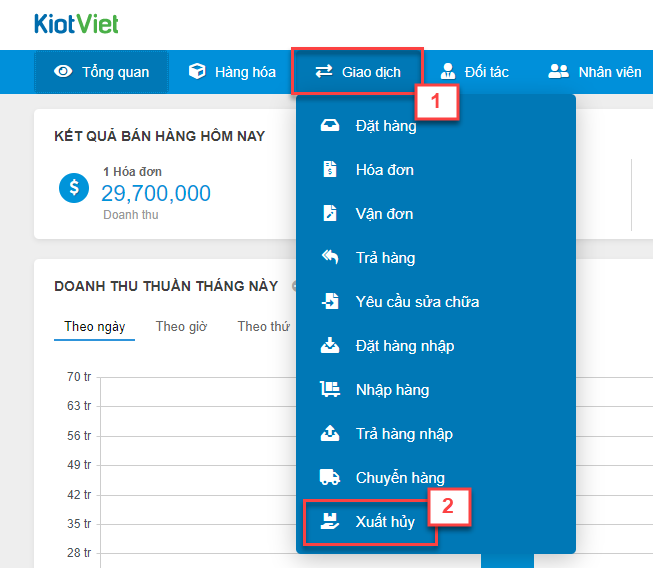The width and height of the screenshot is (653, 568).
Task: Select the Theo ngày chart tab
Action: pos(94,327)
